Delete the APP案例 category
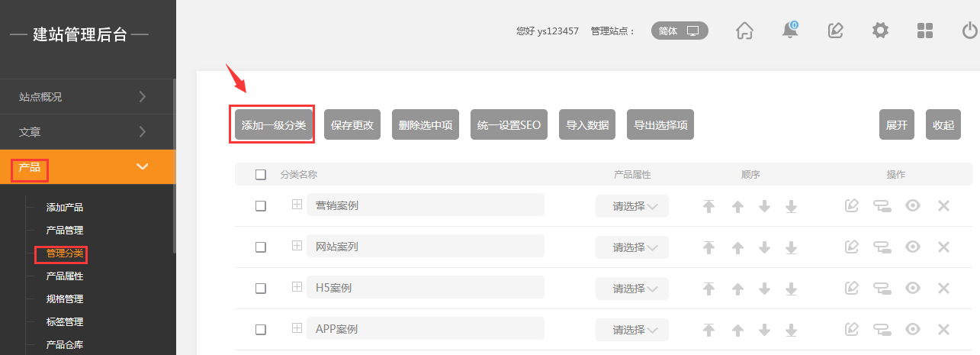Screen dimensions: 980x355 click(x=943, y=330)
